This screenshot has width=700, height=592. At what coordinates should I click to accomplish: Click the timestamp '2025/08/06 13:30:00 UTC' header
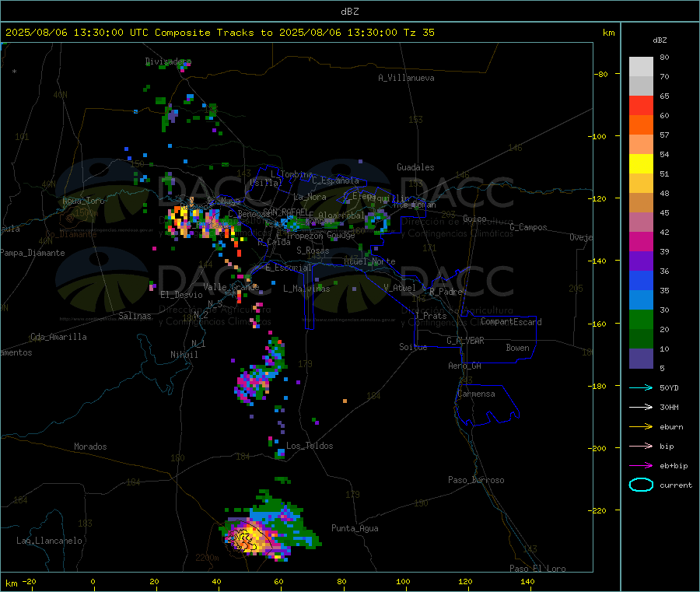point(76,33)
